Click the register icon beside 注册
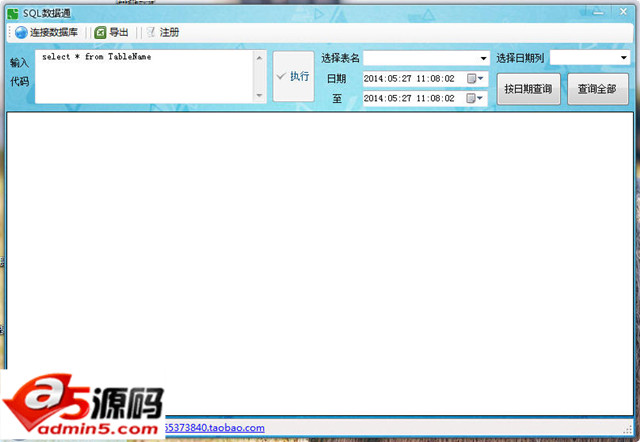Viewport: 640px width, 442px height. click(151, 32)
